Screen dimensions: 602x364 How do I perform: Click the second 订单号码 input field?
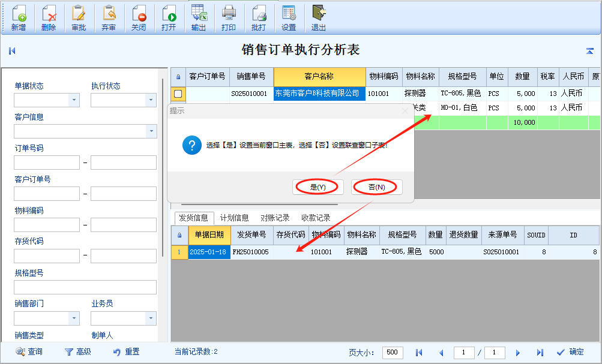pos(124,163)
